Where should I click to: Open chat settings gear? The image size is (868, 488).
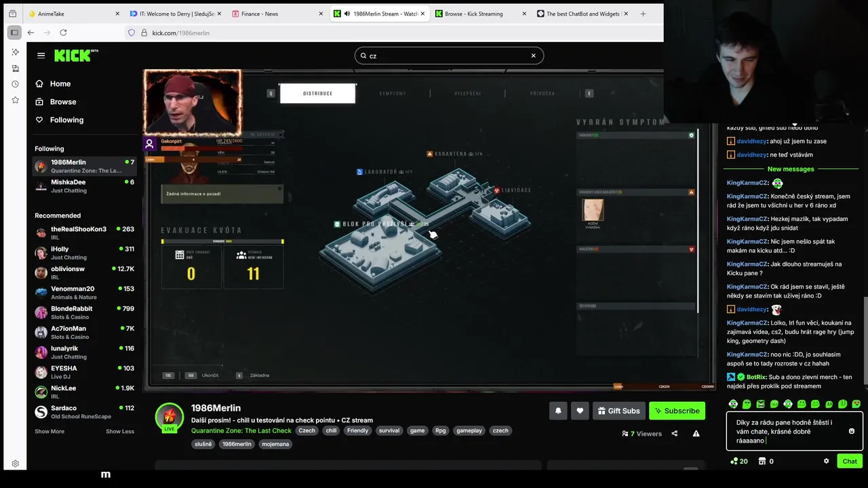[x=826, y=461]
